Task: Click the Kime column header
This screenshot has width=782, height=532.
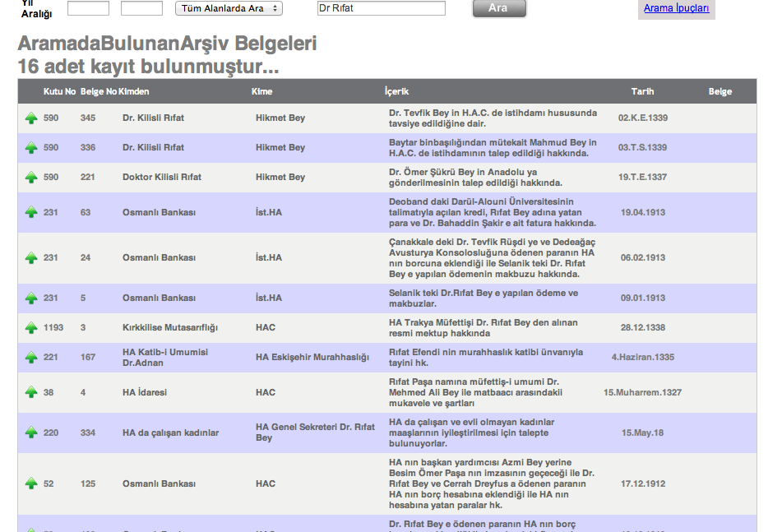Action: click(x=261, y=91)
